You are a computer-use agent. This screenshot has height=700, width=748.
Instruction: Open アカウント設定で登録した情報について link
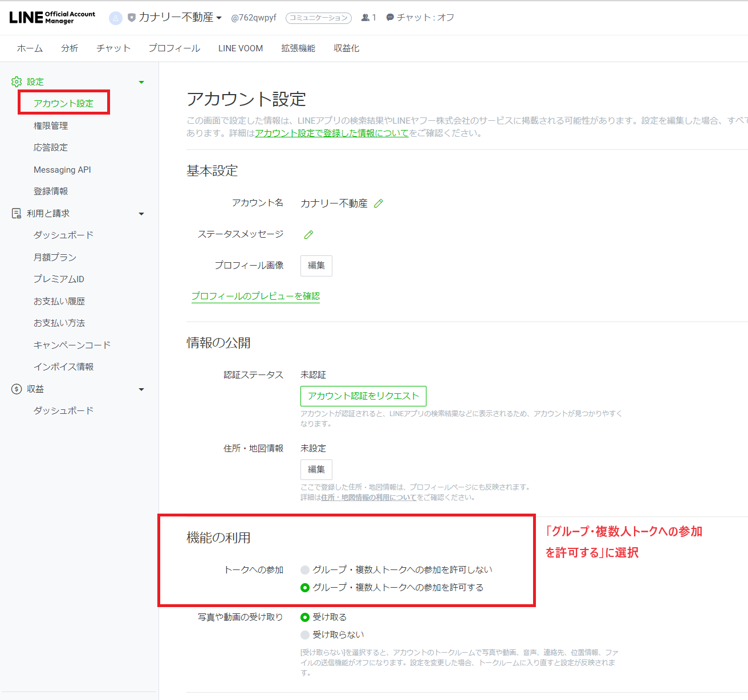tap(332, 133)
